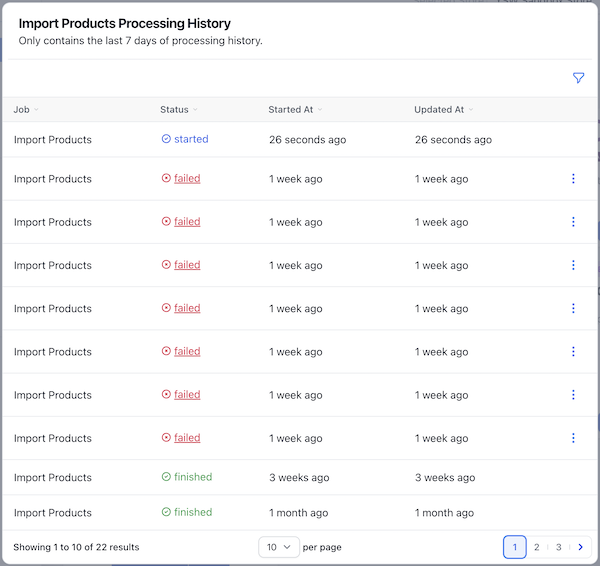Go to page 3 of results

coord(558,547)
